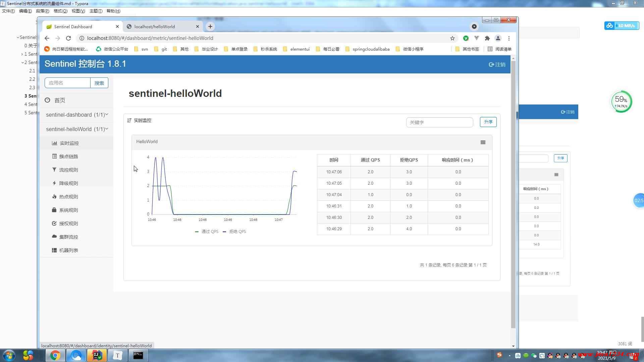Click the browser back arrow

coord(47,38)
